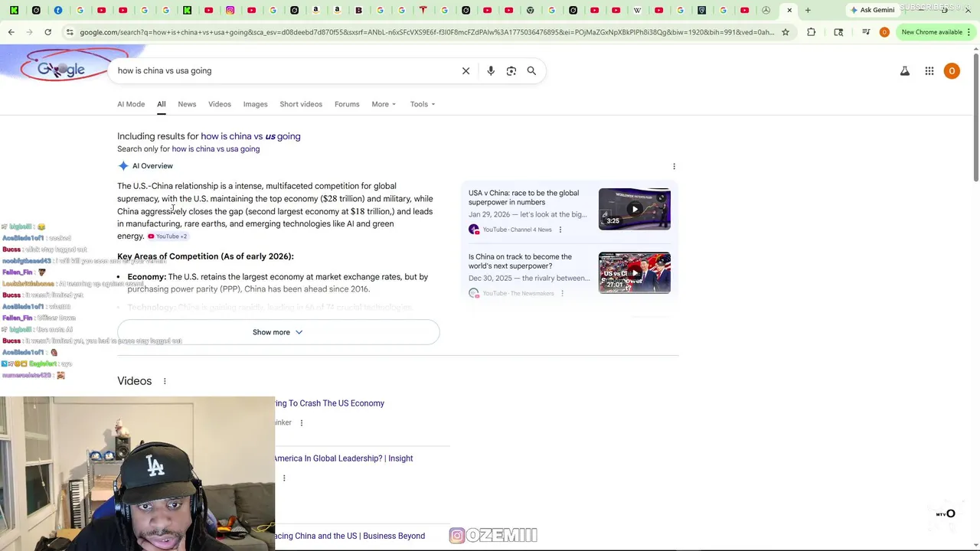Click 'Key Areas of Competition (As of early 2026):' heading
This screenshot has height=551, width=980.
click(205, 256)
